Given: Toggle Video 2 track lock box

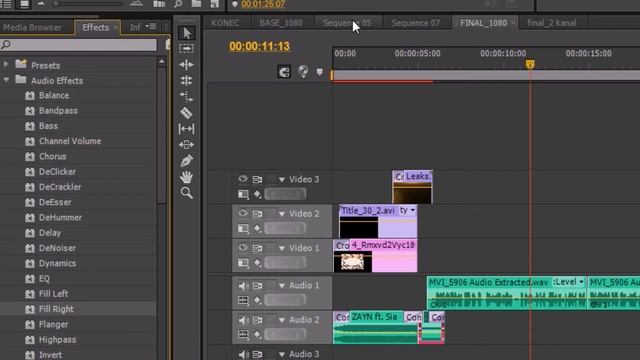Looking at the screenshot, I should pos(271,213).
